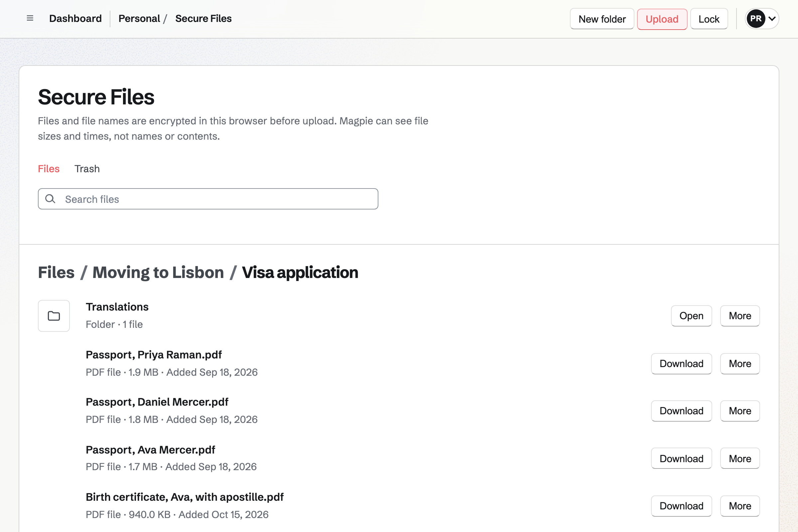Open Moving to Lisbon in path
Screen dimensions: 798x532
click(x=158, y=272)
